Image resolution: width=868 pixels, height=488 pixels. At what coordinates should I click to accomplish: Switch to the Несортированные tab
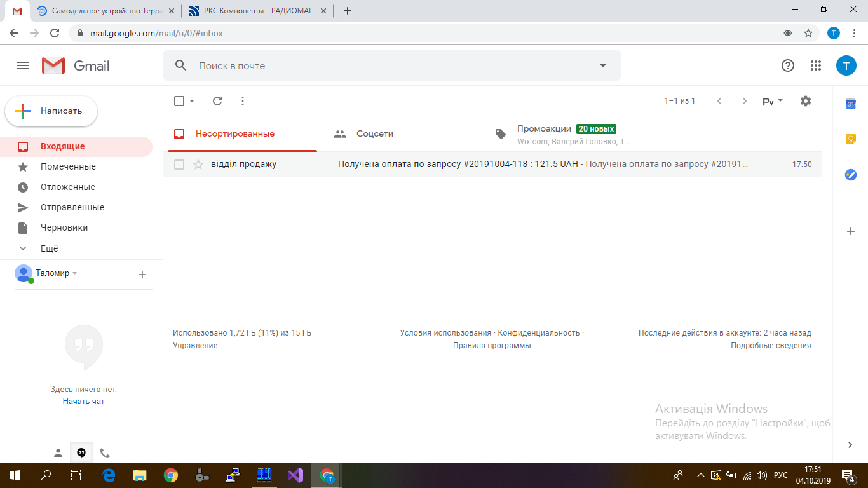242,134
